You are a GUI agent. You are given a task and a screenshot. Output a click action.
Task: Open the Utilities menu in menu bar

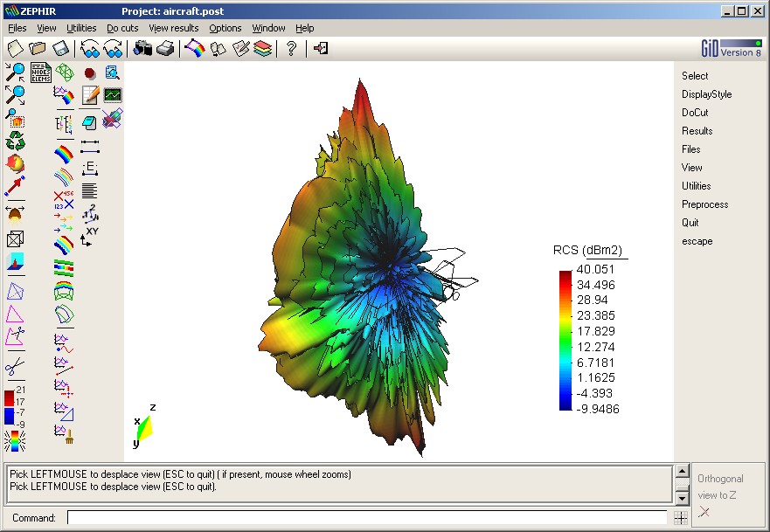click(81, 28)
